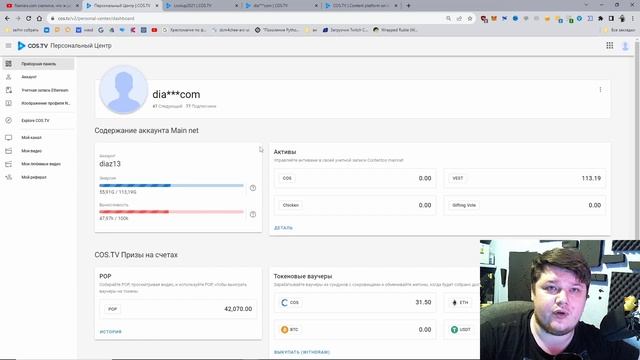The width and height of the screenshot is (640, 360).
Task: Click the zoom magnifier in the address bar
Action: pyautogui.click(x=449, y=18)
